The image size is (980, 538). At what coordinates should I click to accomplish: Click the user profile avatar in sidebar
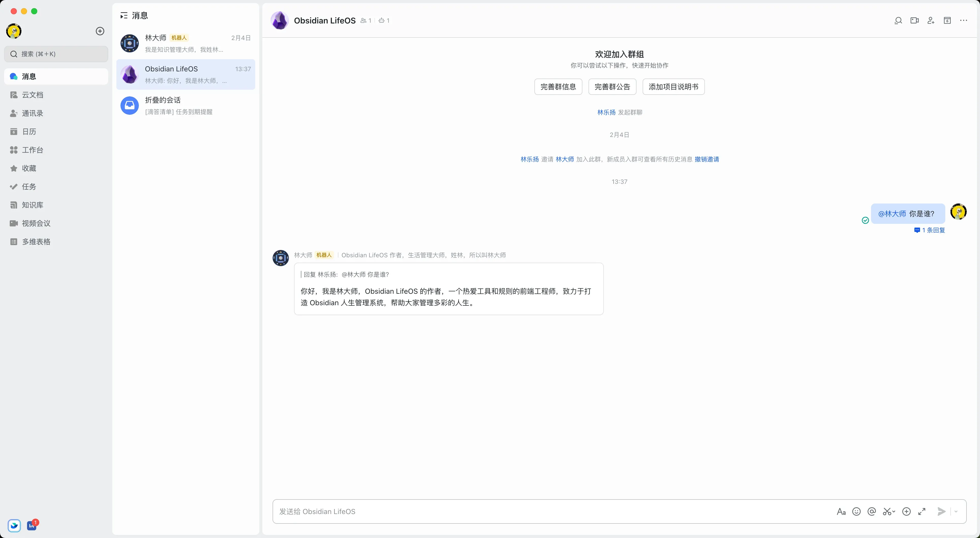pos(14,31)
